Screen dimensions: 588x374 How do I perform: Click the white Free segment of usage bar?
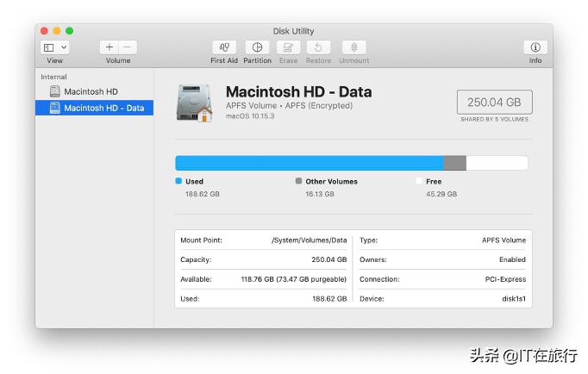pos(497,164)
